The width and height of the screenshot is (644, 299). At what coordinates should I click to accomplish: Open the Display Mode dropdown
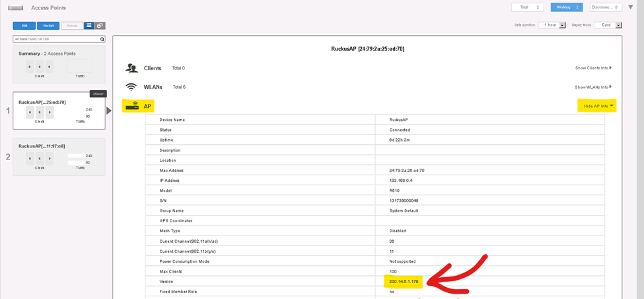[608, 25]
